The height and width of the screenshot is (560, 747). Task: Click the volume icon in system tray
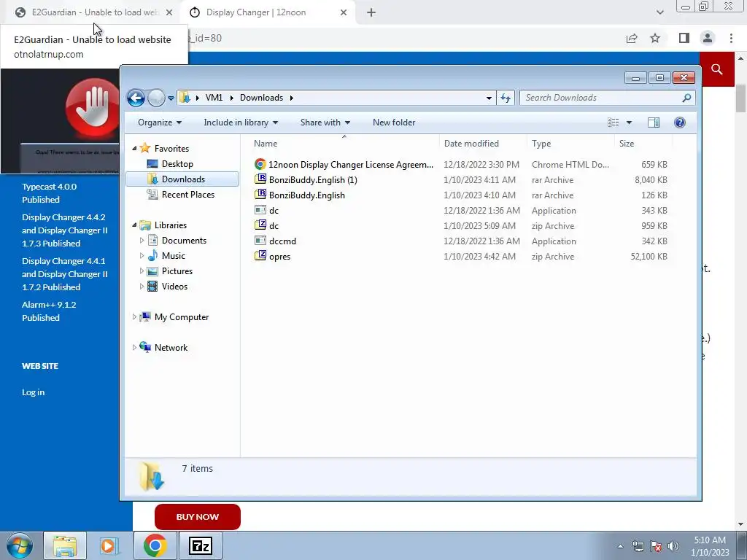pos(673,546)
